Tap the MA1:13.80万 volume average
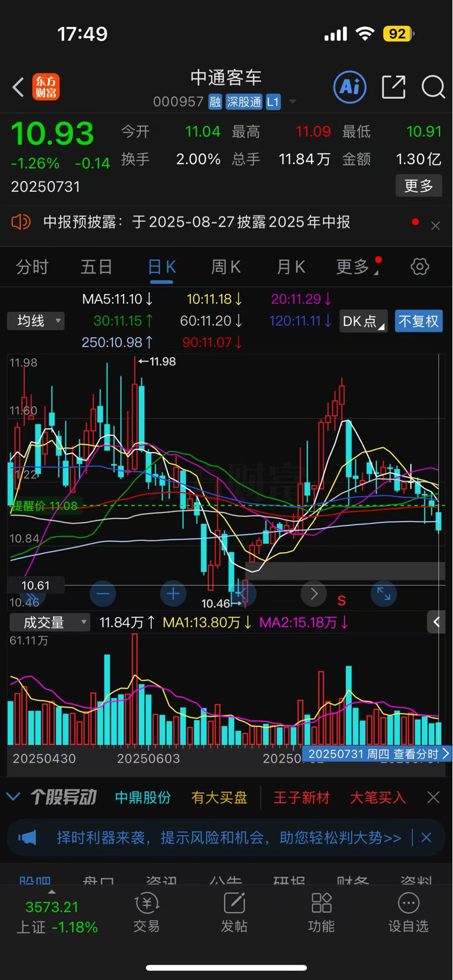This screenshot has width=453, height=980. click(x=207, y=622)
